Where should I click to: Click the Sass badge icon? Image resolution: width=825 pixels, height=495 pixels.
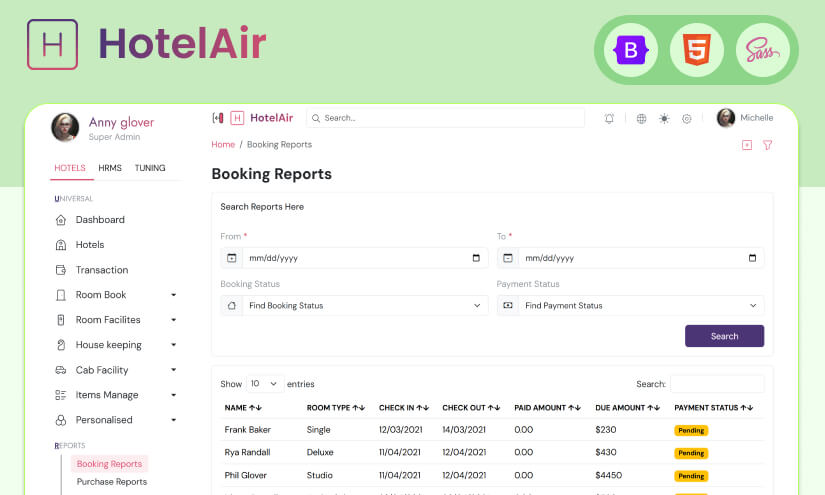[763, 50]
